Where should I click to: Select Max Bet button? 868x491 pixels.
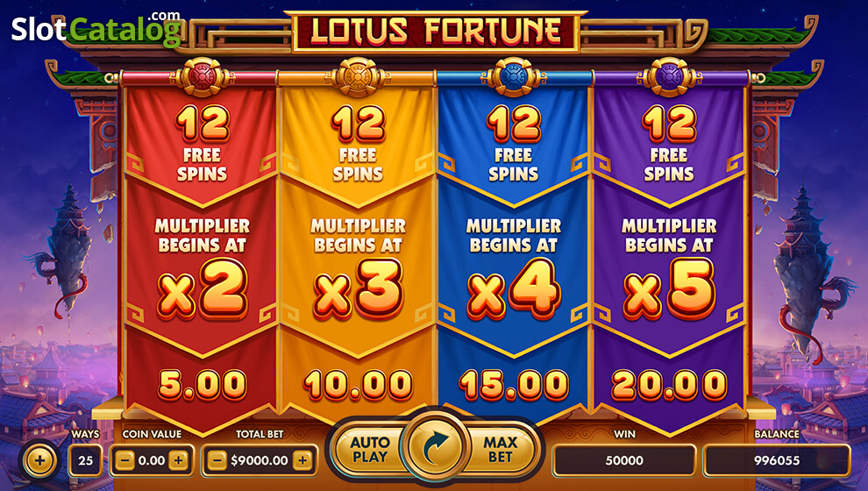pyautogui.click(x=500, y=450)
